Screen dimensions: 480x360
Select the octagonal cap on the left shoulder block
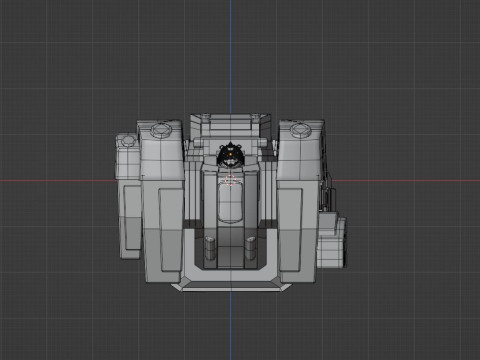[161, 130]
